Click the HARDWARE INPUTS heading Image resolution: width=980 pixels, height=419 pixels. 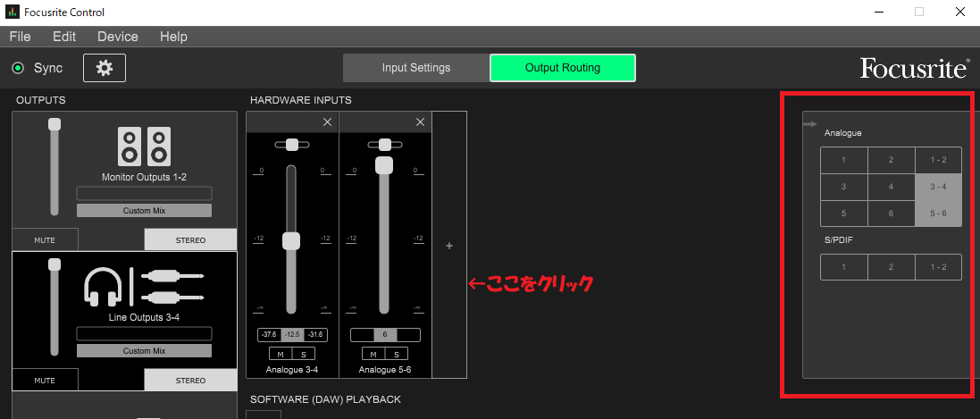coord(301,100)
